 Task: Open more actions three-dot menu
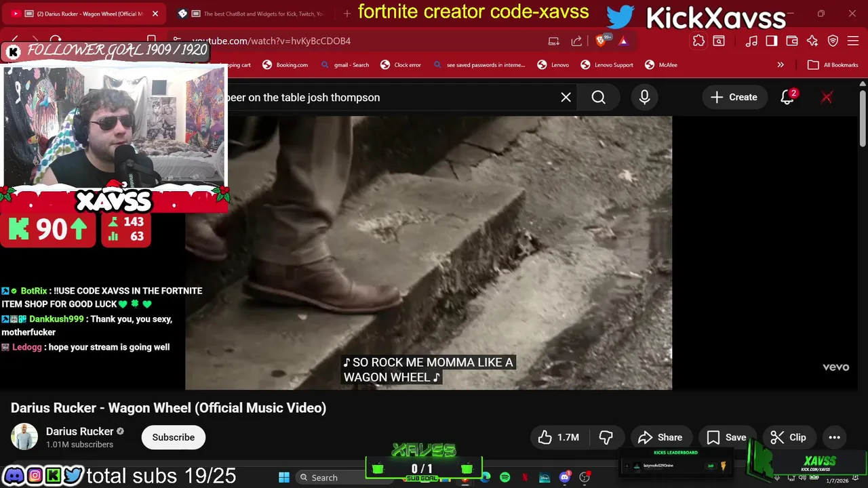tap(835, 437)
